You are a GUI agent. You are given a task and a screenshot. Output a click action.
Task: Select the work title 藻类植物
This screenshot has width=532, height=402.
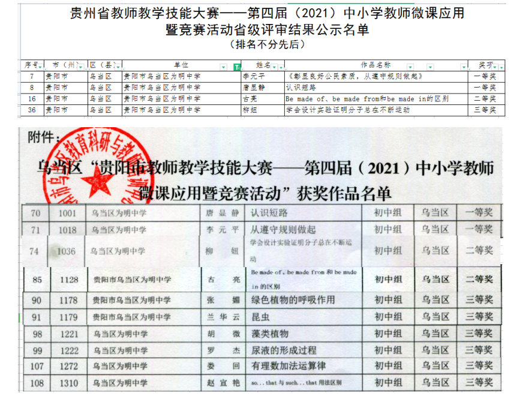point(270,334)
